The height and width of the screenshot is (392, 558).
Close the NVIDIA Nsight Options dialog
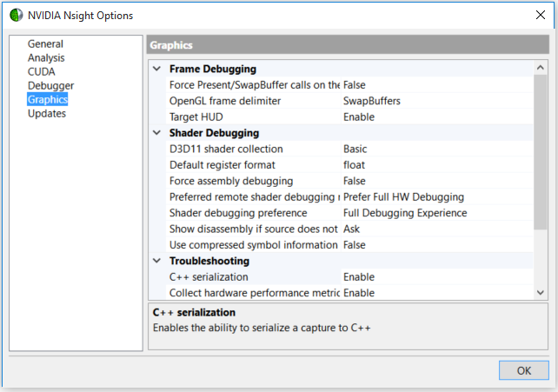pyautogui.click(x=541, y=14)
